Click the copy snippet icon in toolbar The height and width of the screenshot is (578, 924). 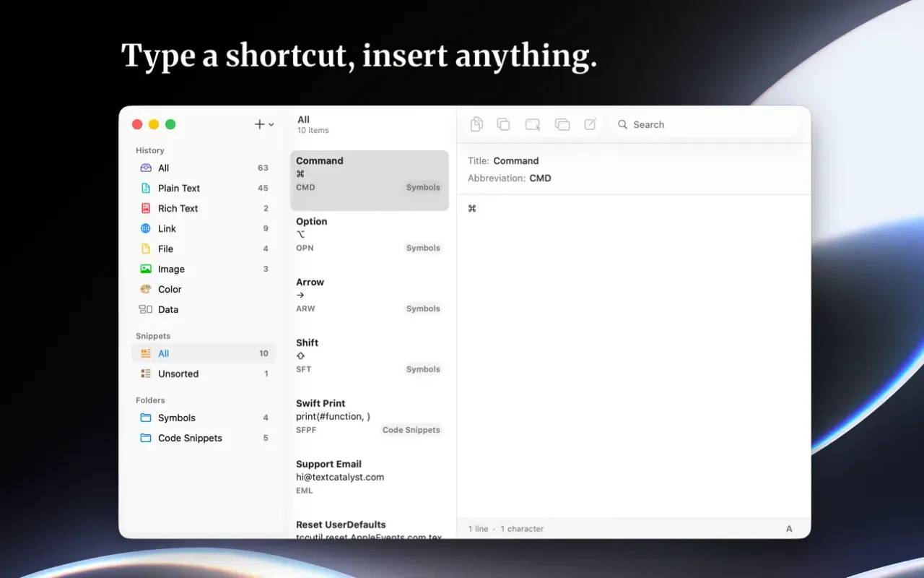click(x=503, y=124)
